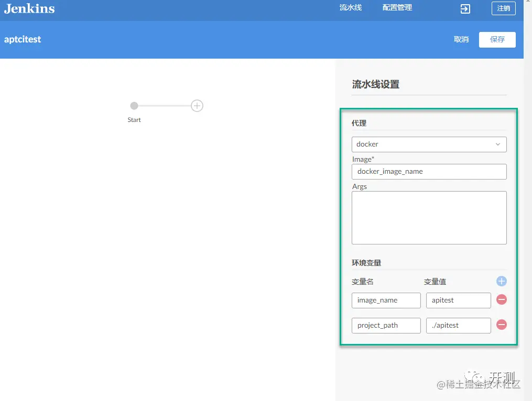The width and height of the screenshot is (532, 401).
Task: Click the Jenkins logo
Action: 29,8
